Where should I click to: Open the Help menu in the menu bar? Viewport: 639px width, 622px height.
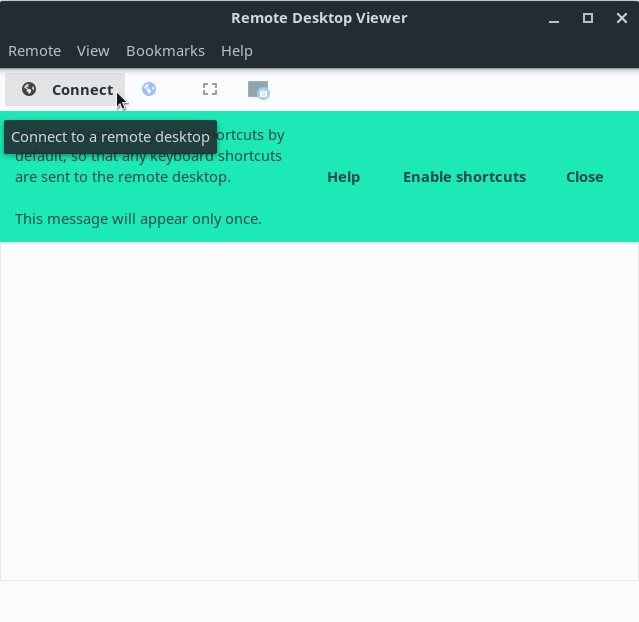[x=237, y=51]
